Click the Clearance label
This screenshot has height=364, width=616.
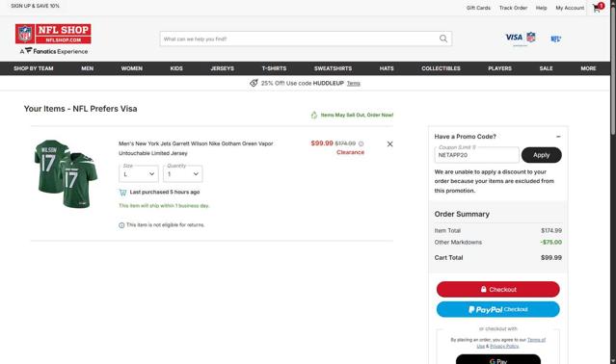351,152
